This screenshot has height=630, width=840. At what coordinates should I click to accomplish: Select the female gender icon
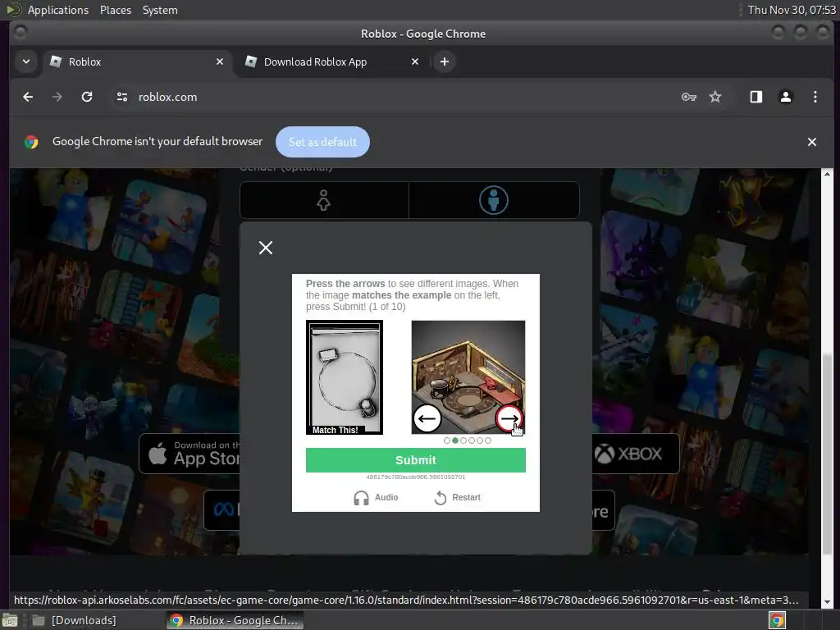pos(323,200)
